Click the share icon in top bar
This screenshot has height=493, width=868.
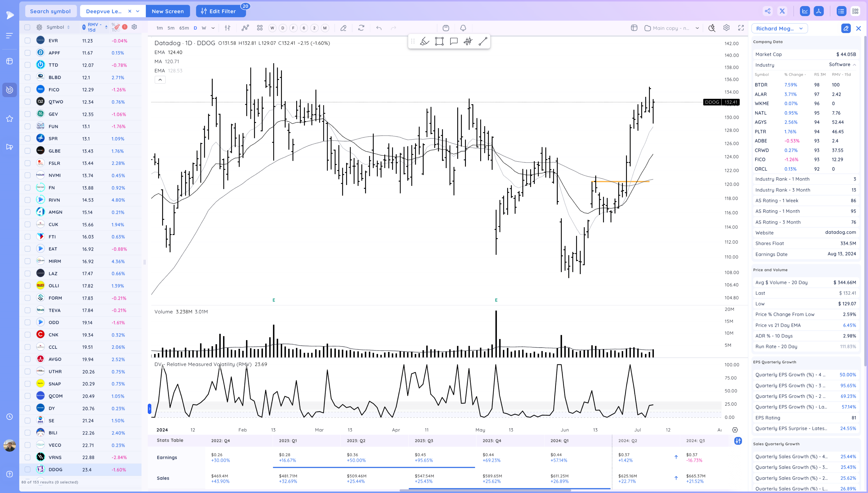click(x=768, y=11)
